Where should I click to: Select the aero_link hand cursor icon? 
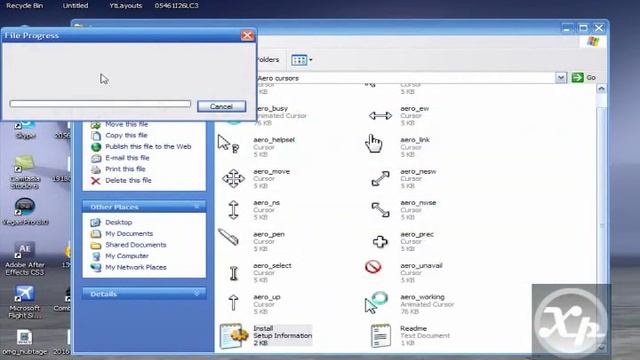373,144
